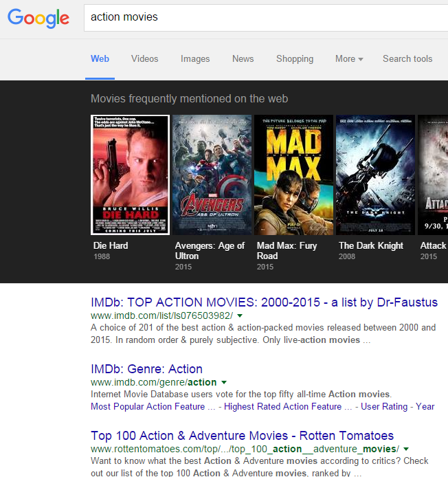Click 'Movies frequently mentioned on the web' heading
The image size is (448, 477).
click(189, 99)
